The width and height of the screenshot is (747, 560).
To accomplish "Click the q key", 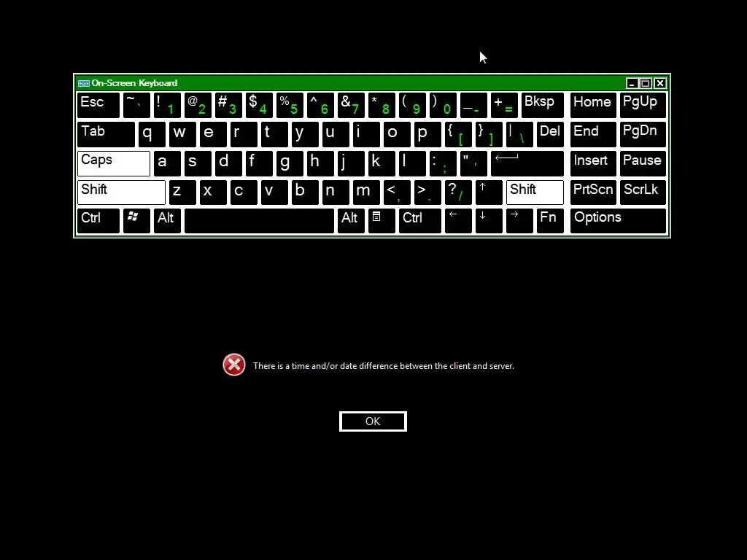I will pos(152,134).
